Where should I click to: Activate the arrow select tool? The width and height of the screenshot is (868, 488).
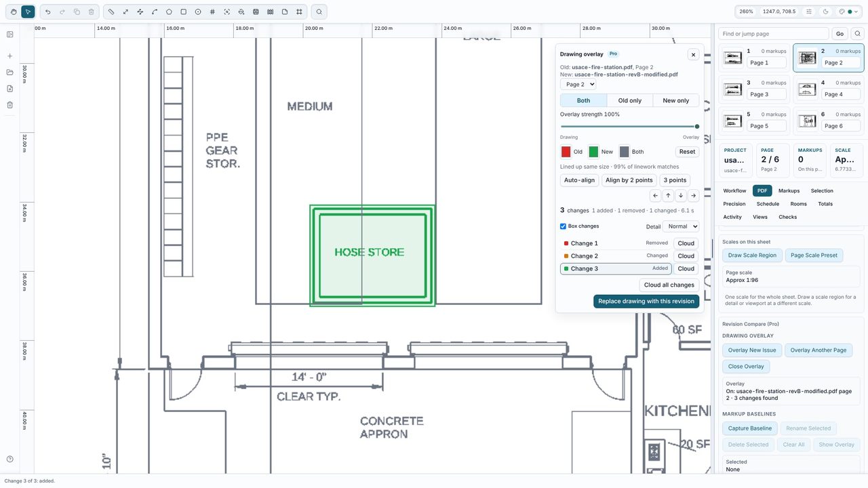tap(28, 12)
